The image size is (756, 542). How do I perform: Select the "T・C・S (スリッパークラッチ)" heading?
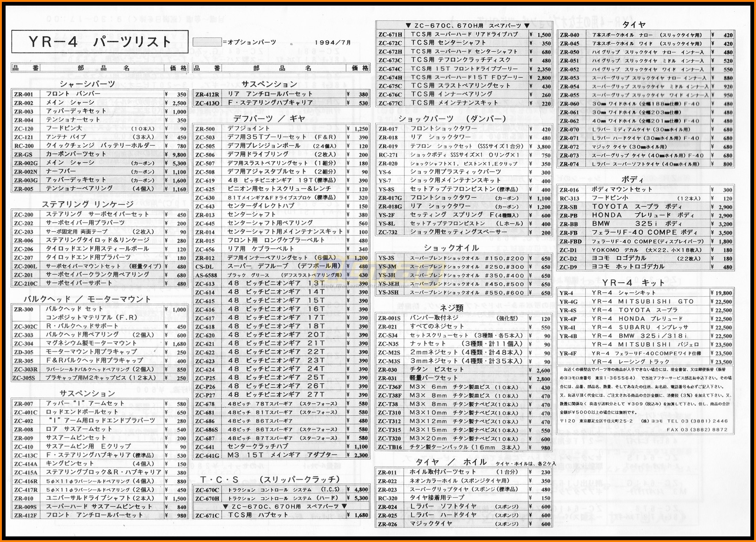click(x=270, y=480)
